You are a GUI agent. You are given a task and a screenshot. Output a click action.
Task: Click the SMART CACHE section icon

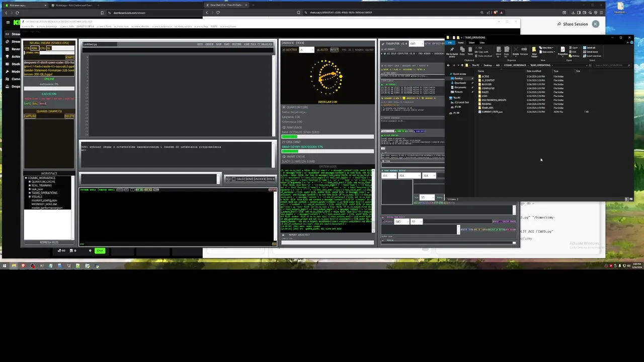point(284,156)
